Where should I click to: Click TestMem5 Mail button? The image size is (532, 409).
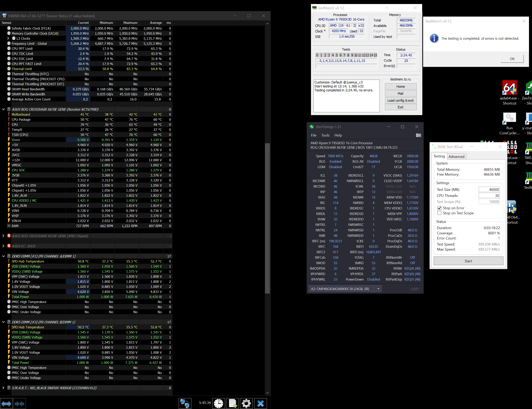click(x=400, y=93)
